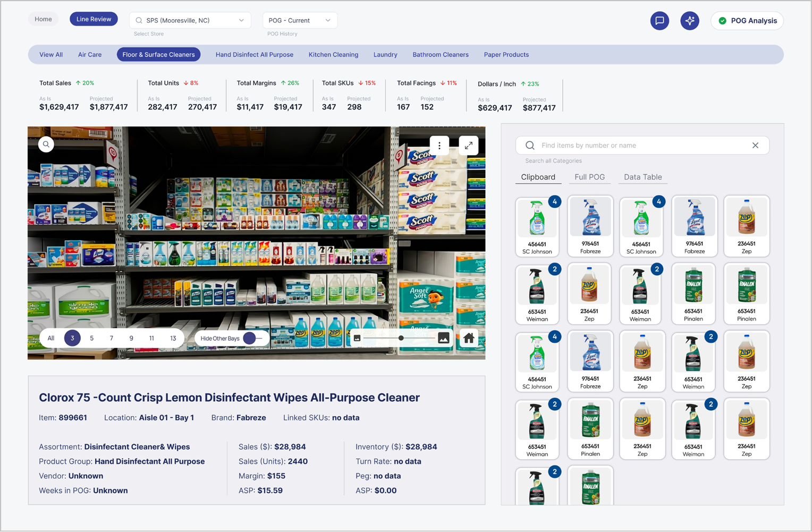Screen dimensions: 812x532
Task: Click the Line Review button
Action: [94, 19]
